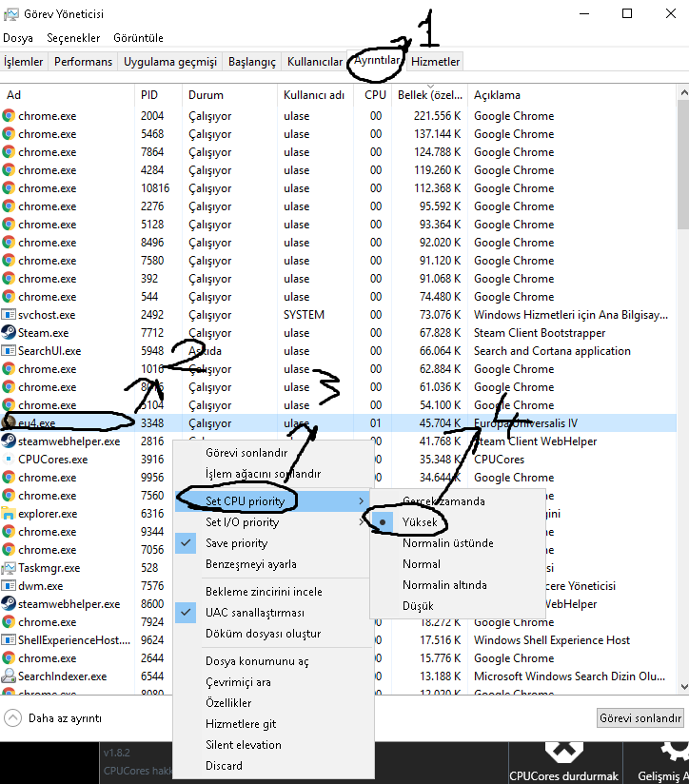
Task: Sort by the Bellek (özel...) column header
Action: pos(429,95)
